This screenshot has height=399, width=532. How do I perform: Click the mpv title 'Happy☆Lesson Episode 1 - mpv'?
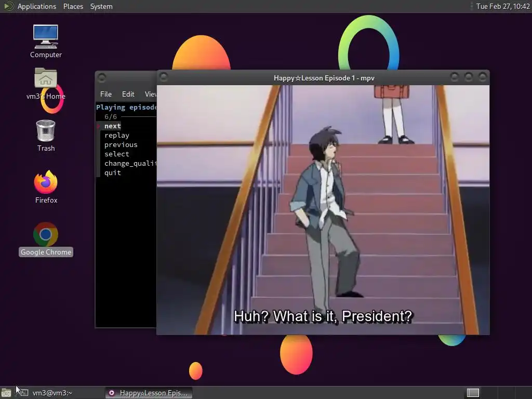pyautogui.click(x=324, y=78)
